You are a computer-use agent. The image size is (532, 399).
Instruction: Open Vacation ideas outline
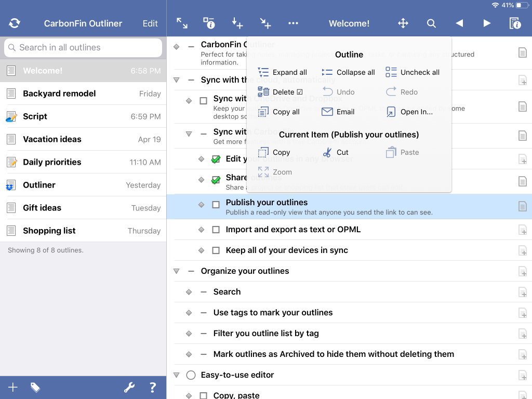coord(83,139)
